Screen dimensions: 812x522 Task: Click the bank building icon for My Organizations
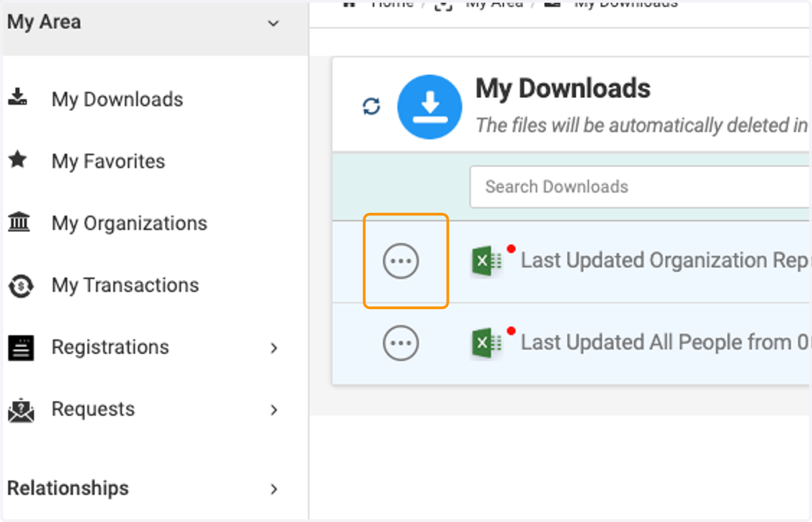[19, 222]
